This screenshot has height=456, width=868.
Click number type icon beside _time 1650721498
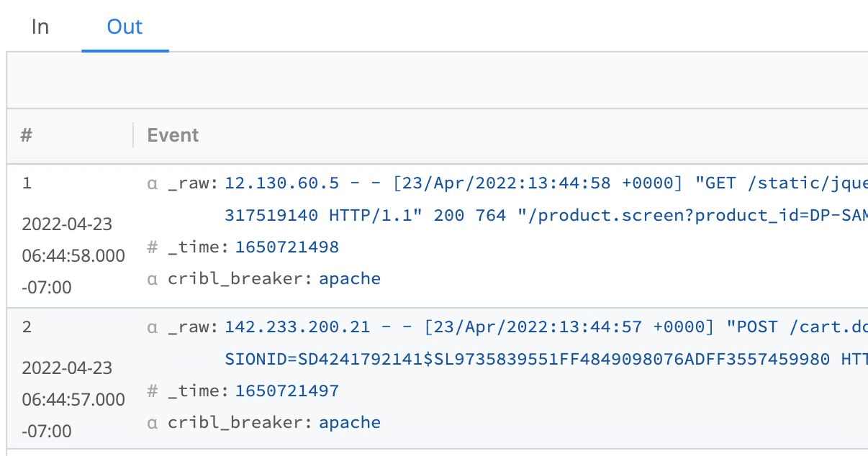(x=152, y=247)
